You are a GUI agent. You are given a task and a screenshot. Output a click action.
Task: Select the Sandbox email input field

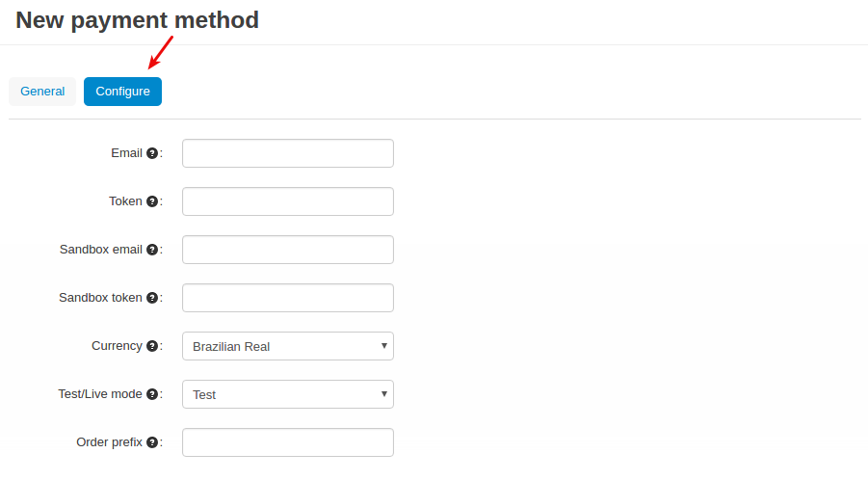288,250
